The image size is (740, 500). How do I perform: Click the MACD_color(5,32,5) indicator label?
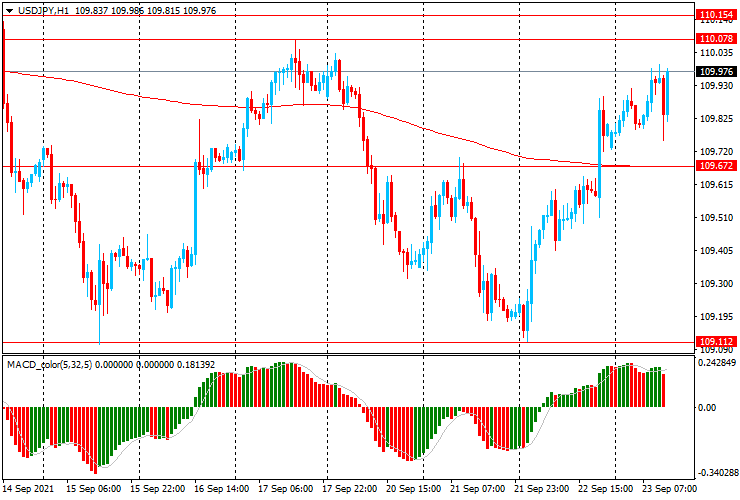50,364
